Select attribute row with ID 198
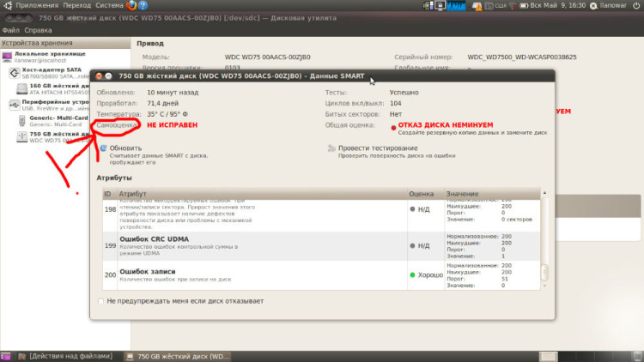644x362 pixels. [322, 215]
